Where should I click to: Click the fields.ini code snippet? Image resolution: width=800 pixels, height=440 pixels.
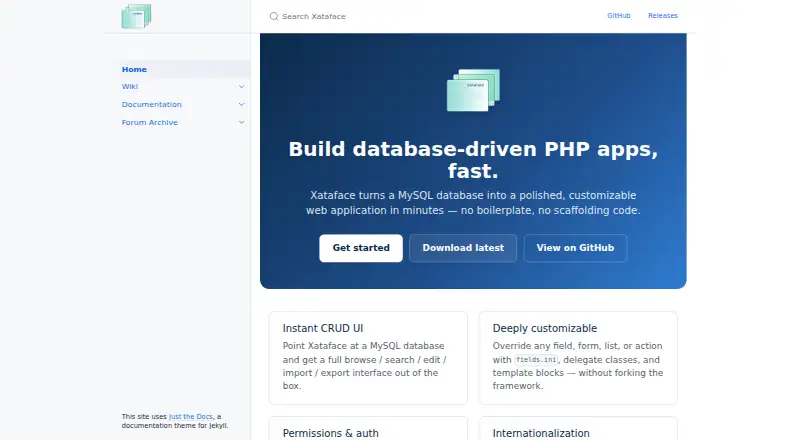(x=536, y=360)
